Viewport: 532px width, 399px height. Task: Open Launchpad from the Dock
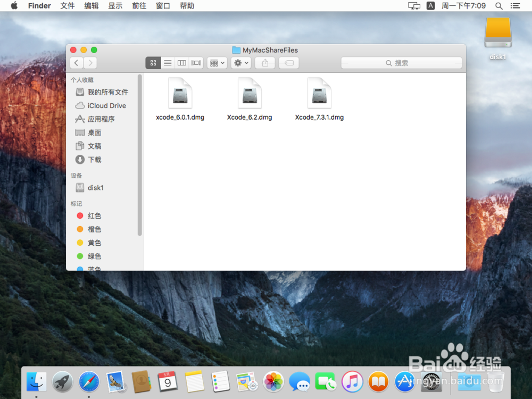click(62, 381)
